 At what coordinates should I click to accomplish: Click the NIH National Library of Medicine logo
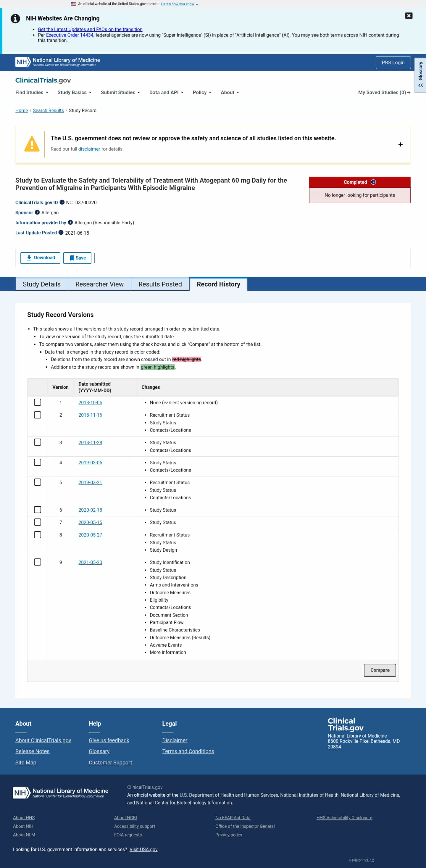point(58,62)
